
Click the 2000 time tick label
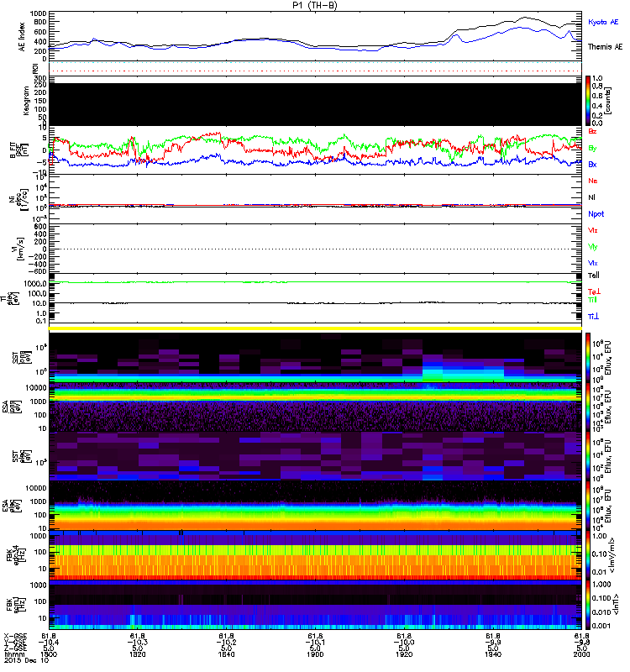(581, 654)
